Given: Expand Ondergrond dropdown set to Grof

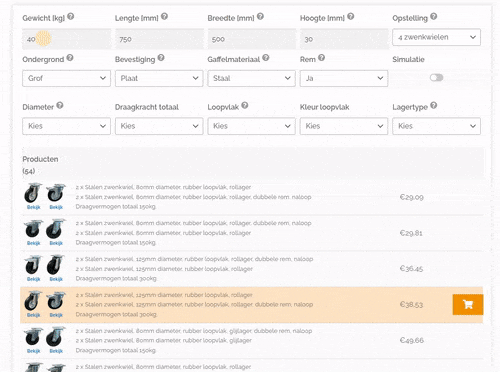Looking at the screenshot, I should click(66, 78).
